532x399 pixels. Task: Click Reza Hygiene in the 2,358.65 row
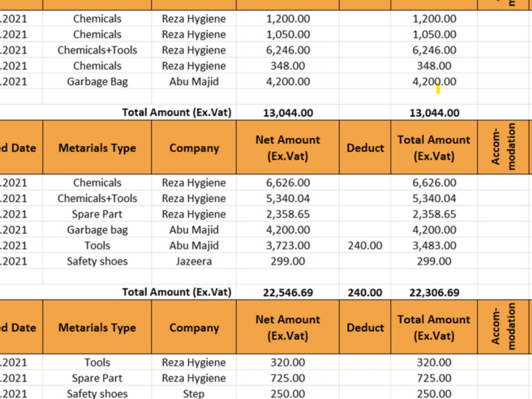coord(194,214)
